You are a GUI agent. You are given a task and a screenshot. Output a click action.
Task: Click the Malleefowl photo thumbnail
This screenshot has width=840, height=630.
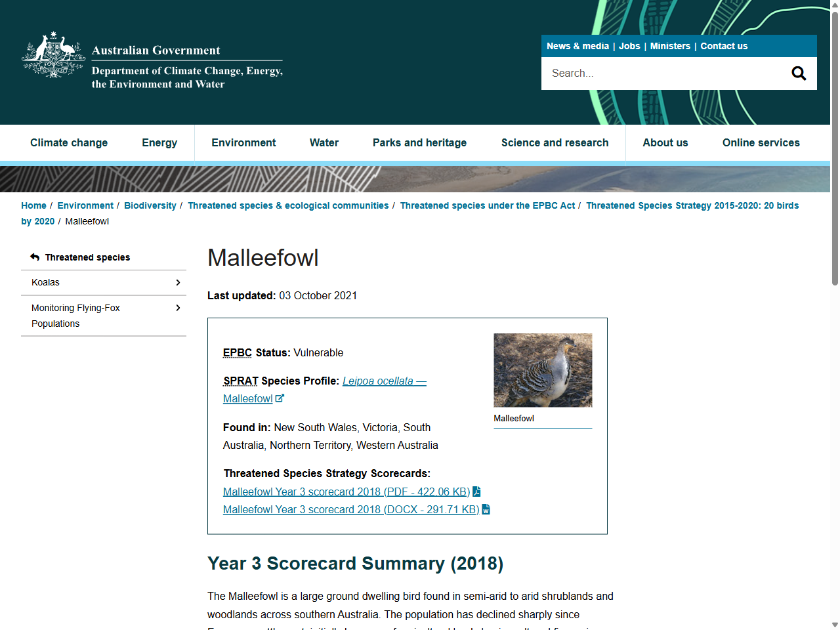click(x=543, y=370)
